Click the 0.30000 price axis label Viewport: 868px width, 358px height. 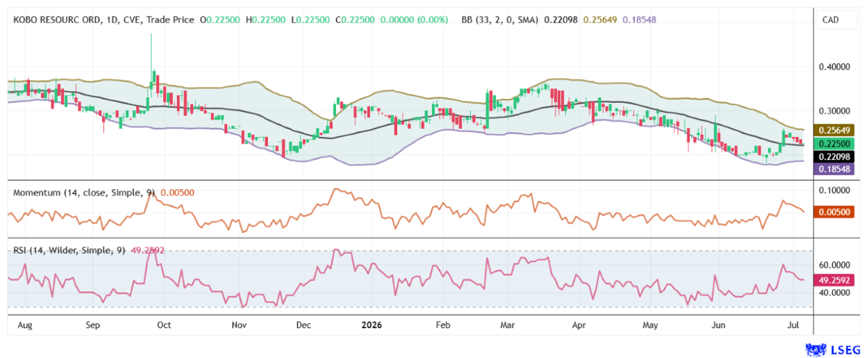835,111
